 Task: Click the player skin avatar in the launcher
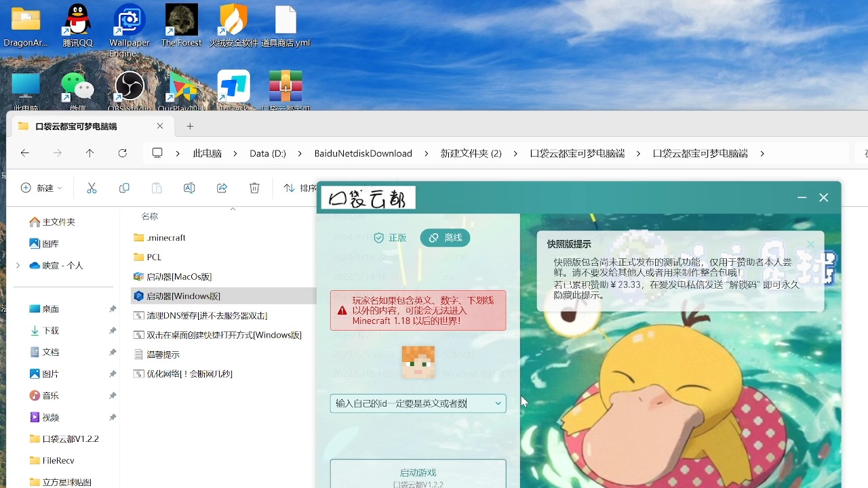[418, 362]
